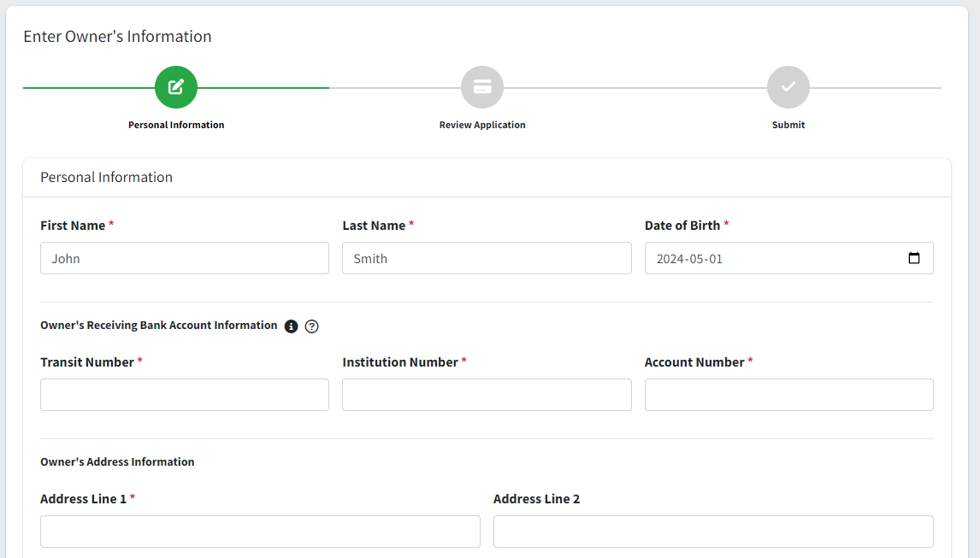
Task: Click the Enter Owner's Information heading
Action: click(117, 36)
